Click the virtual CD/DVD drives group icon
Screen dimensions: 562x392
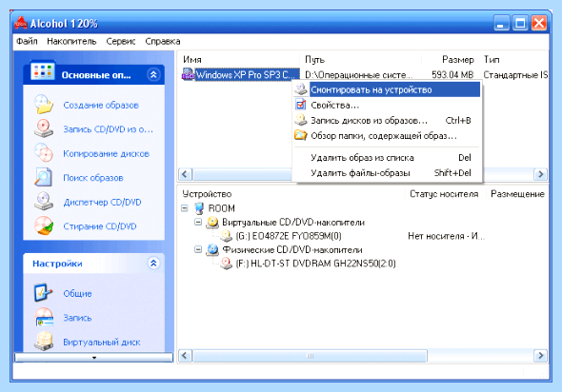point(212,222)
